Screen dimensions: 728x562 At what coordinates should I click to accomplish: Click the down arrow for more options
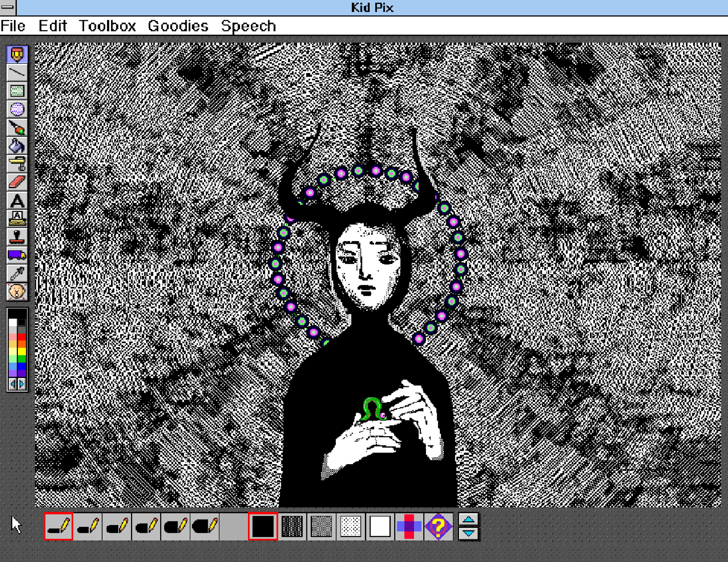tap(468, 533)
